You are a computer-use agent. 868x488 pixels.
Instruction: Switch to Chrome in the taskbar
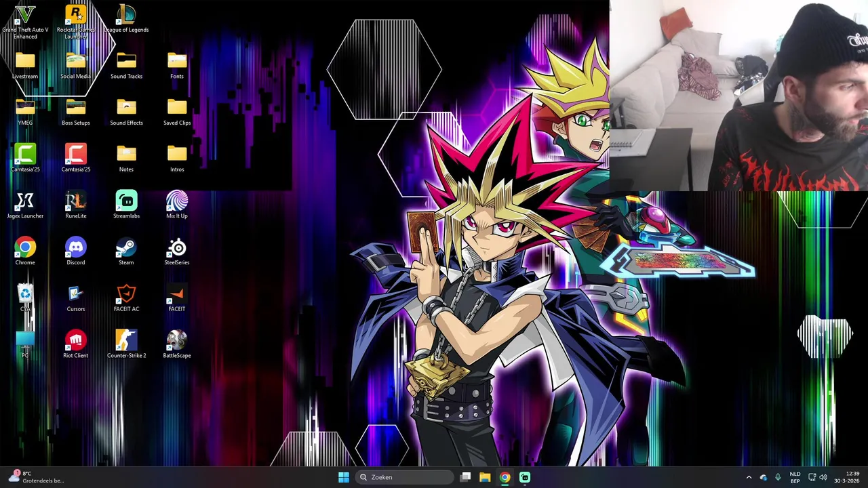(x=505, y=477)
